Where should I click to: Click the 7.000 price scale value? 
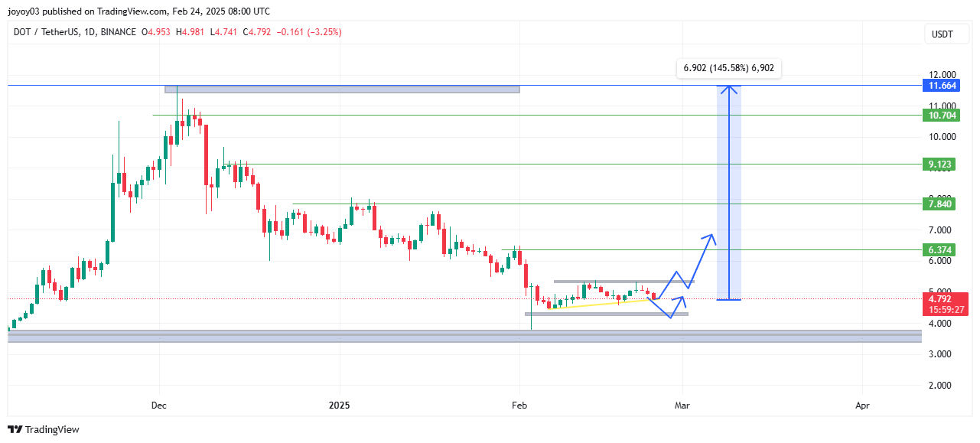(x=942, y=230)
